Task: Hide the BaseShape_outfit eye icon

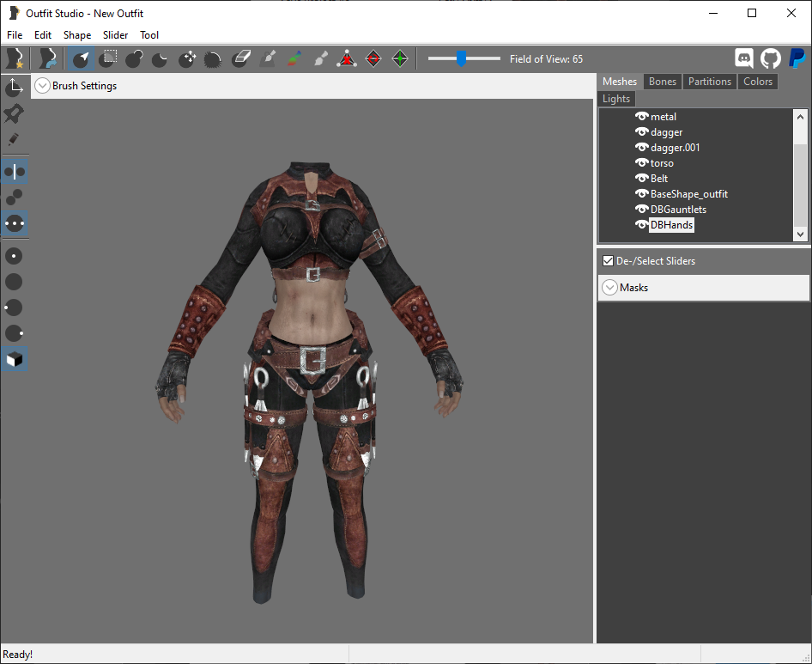Action: click(642, 194)
